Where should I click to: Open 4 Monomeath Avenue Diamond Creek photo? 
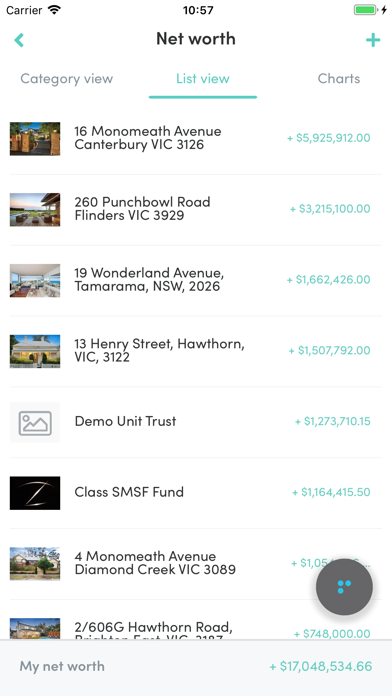(x=35, y=564)
